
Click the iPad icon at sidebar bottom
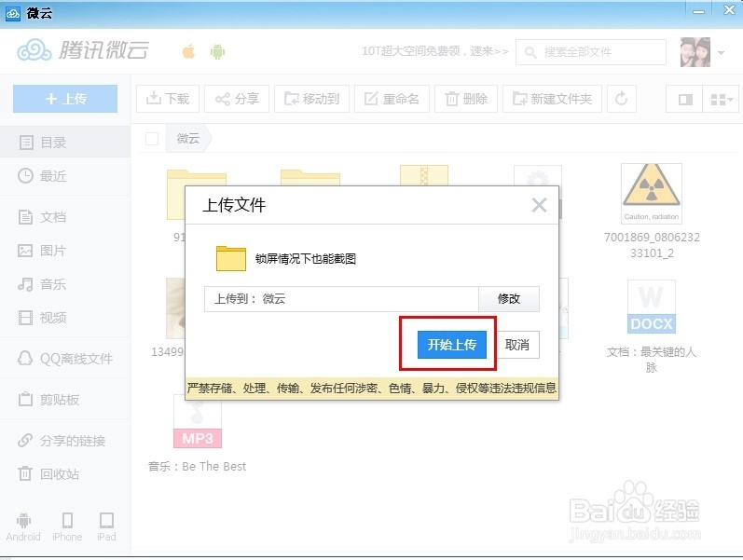(106, 526)
